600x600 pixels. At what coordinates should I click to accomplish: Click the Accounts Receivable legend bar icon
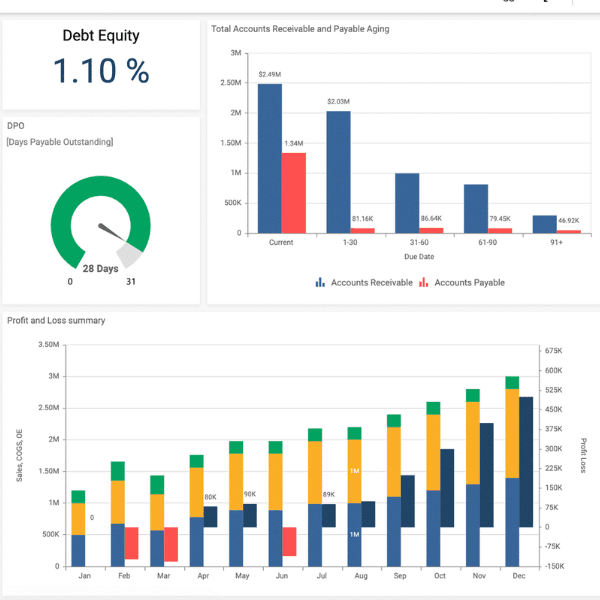point(321,283)
